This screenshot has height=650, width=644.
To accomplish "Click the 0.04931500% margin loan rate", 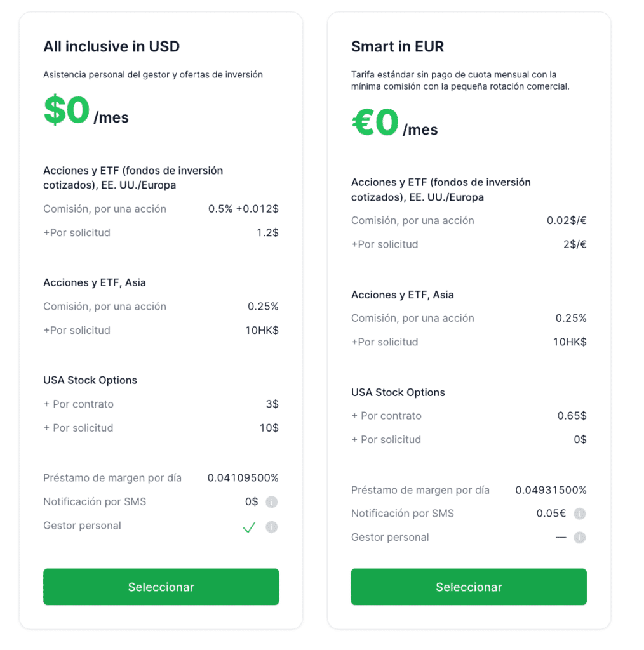I will (x=551, y=490).
